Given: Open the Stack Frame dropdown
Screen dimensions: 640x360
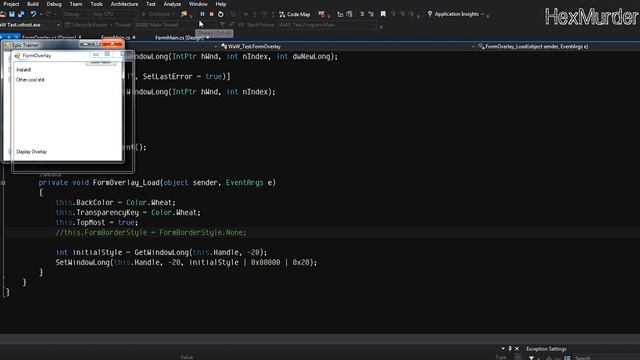Looking at the screenshot, I should pos(327,25).
